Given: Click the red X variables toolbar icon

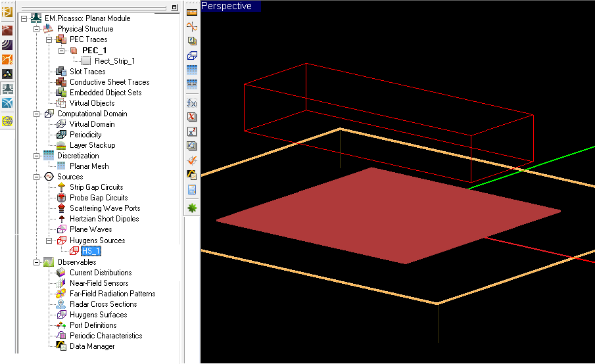Looking at the screenshot, I should (x=192, y=117).
